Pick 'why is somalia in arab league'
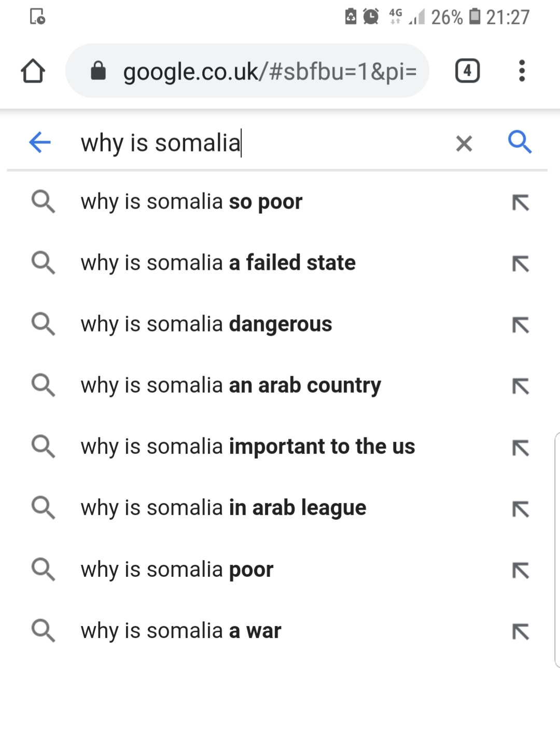 point(223,508)
